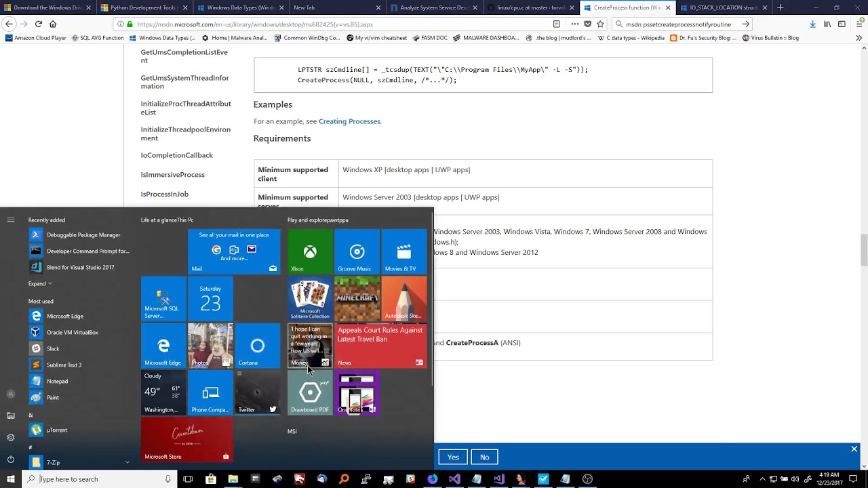
Task: Reload the current page
Action: [x=39, y=24]
